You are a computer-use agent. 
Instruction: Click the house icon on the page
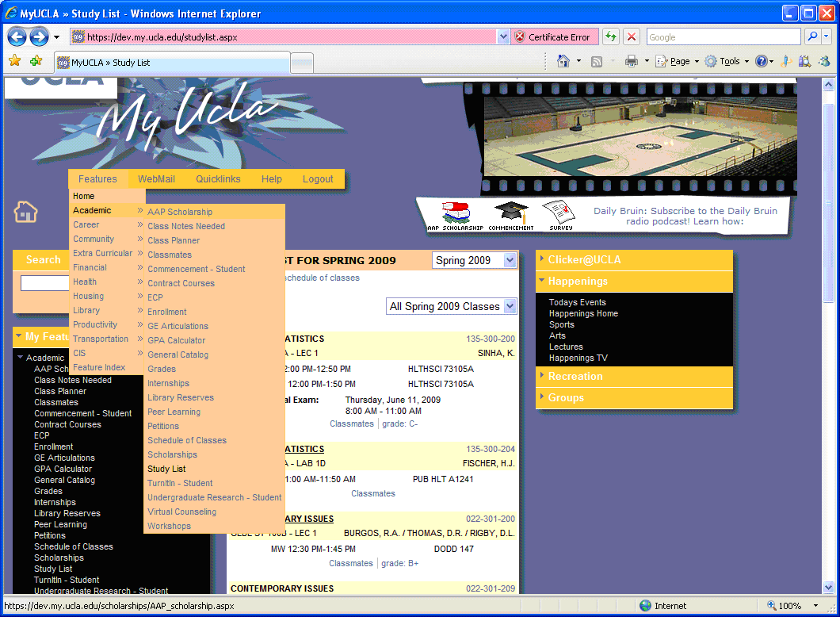(26, 212)
